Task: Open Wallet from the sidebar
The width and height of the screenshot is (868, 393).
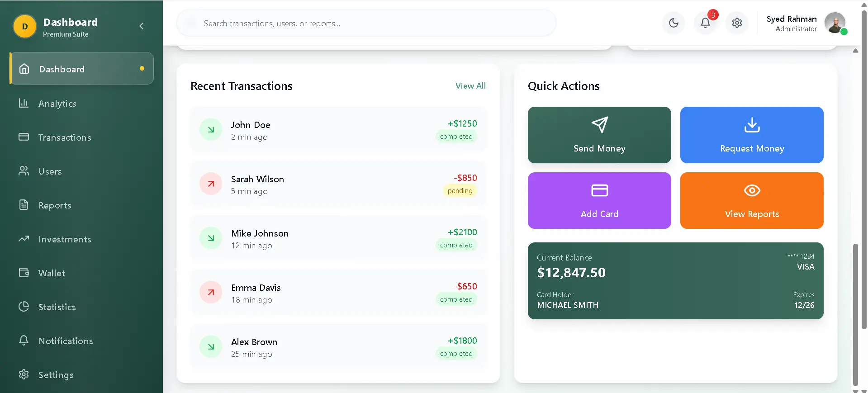Action: click(x=52, y=273)
